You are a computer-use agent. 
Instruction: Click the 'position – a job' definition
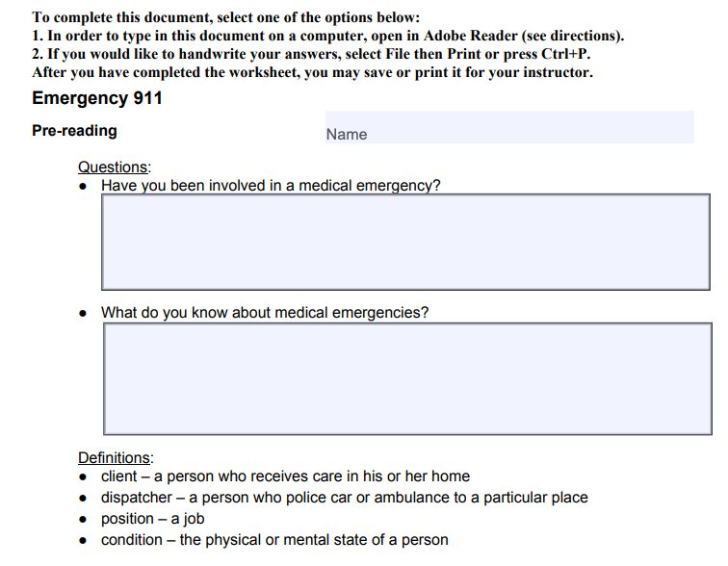(x=152, y=519)
